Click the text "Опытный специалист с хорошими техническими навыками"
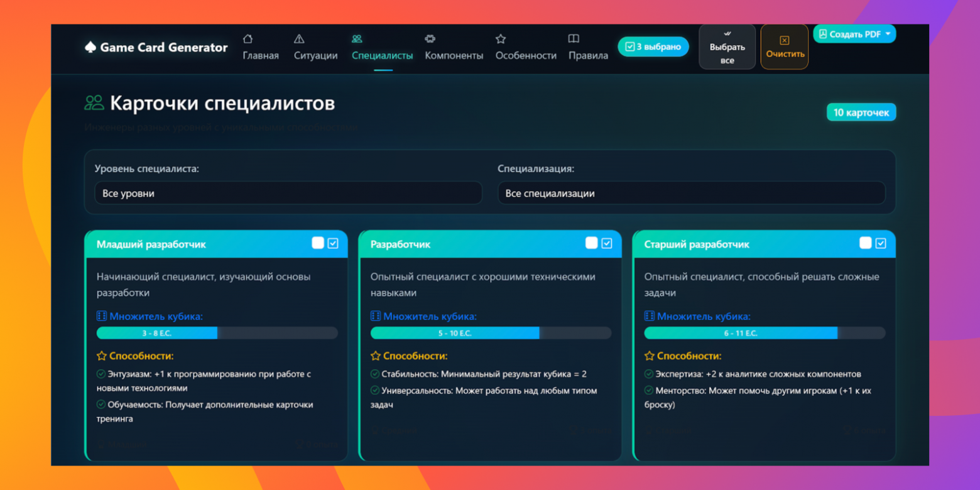This screenshot has height=490, width=980. [x=483, y=285]
